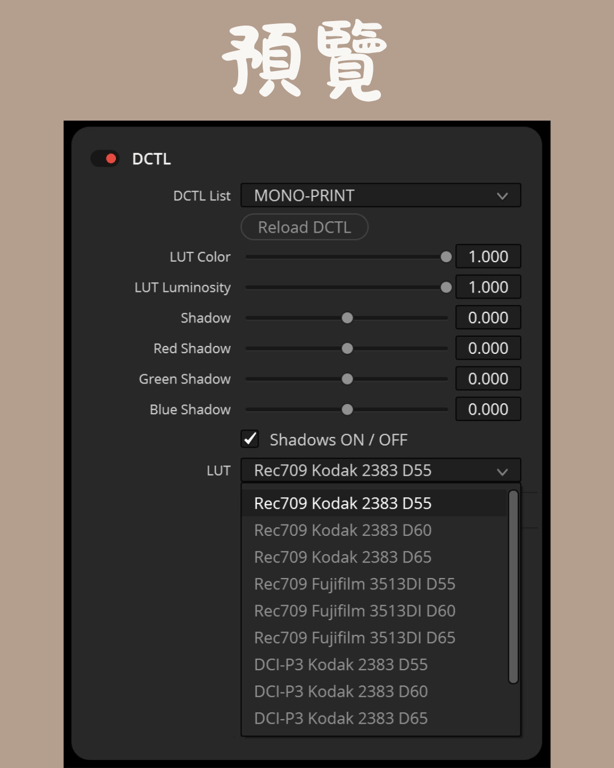
Task: Pick DCI-P3 Kodak 2383 D65 option
Action: click(374, 719)
